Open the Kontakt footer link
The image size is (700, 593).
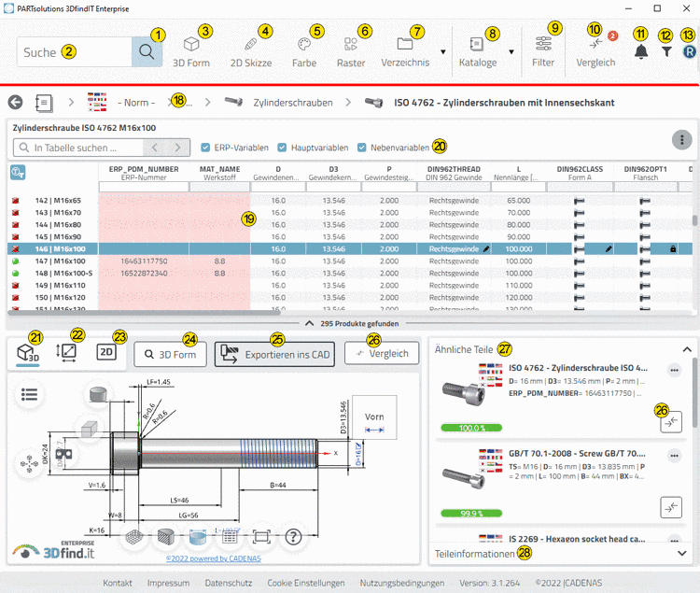[118, 583]
